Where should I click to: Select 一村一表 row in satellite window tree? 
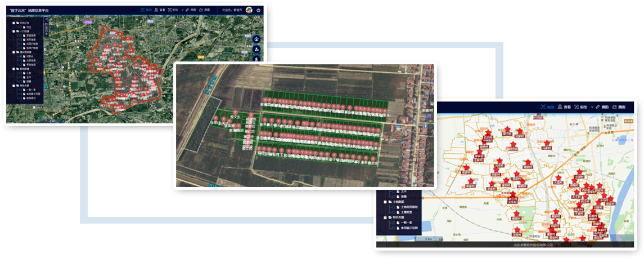click(x=28, y=90)
